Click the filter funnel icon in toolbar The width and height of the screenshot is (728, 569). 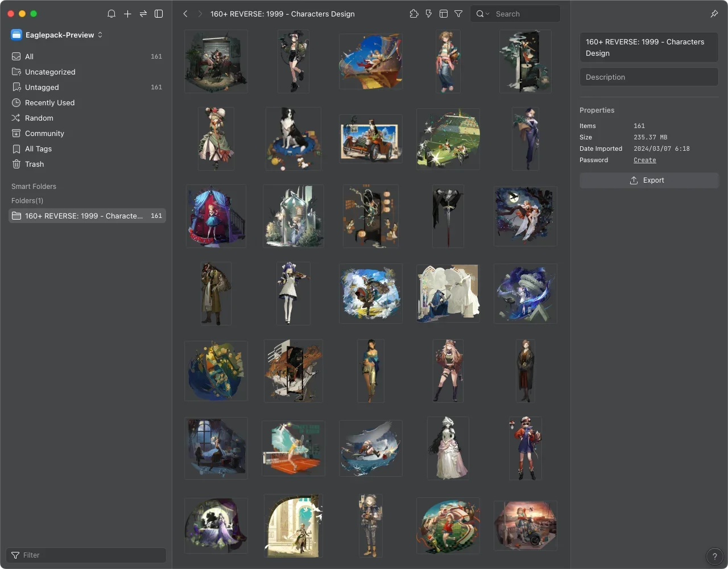[x=458, y=14]
